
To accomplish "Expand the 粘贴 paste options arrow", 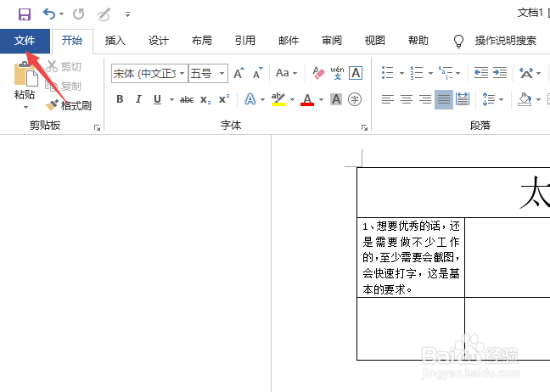I will [x=25, y=107].
